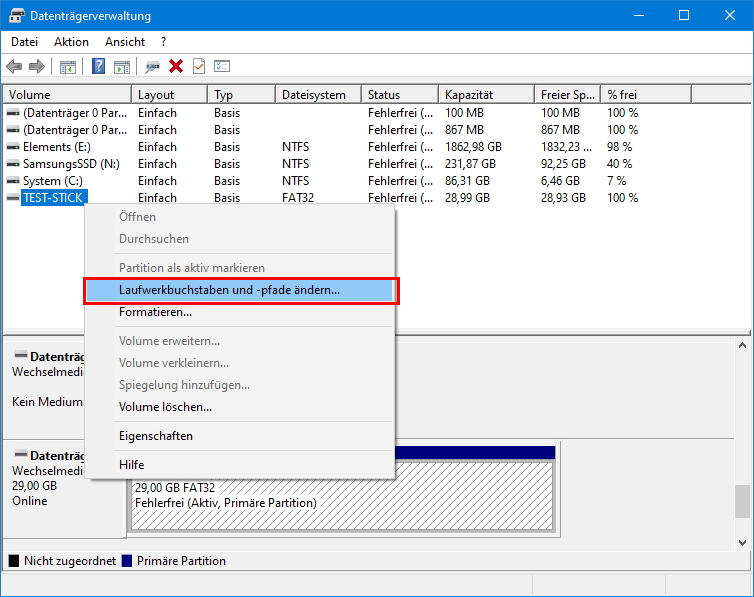This screenshot has width=754, height=597.
Task: Click the drive icon beside System (C:)
Action: tap(13, 181)
